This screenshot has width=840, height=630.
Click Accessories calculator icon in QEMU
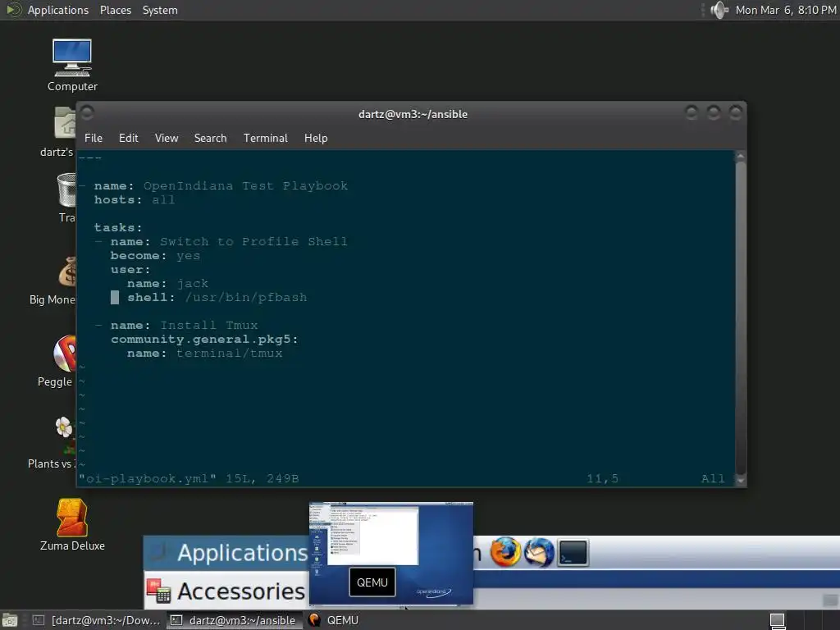158,591
